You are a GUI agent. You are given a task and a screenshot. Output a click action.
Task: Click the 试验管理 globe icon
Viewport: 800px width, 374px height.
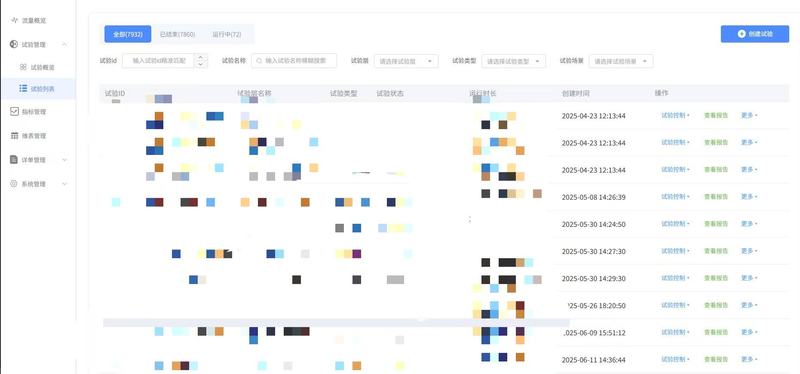[x=14, y=44]
